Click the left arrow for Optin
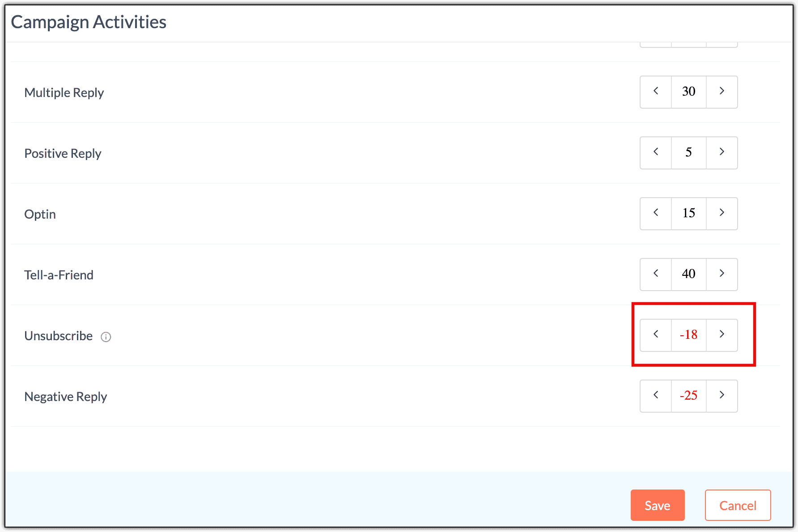The image size is (798, 532). coord(656,213)
